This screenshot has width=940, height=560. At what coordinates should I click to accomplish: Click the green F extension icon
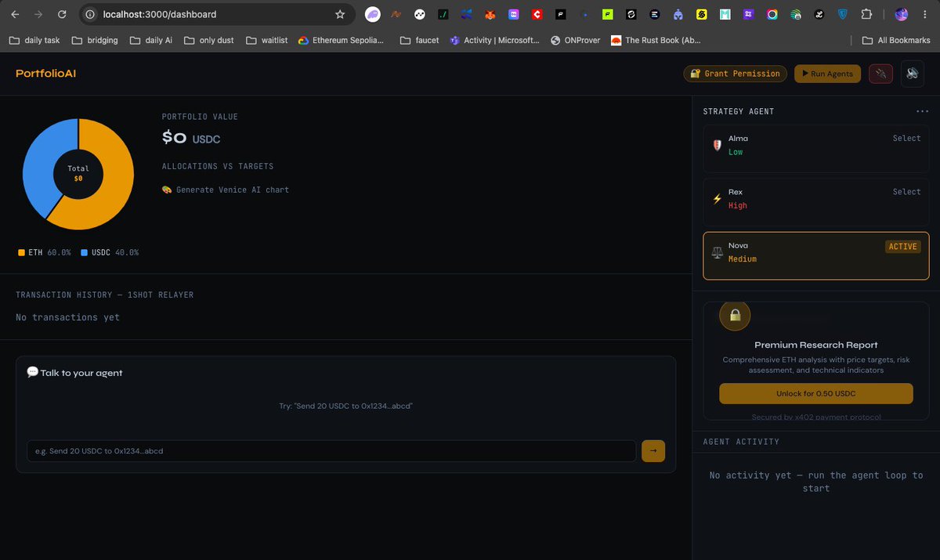607,14
